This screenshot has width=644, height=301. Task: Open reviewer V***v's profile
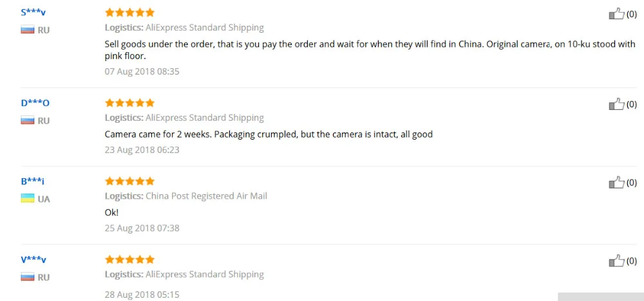click(33, 260)
